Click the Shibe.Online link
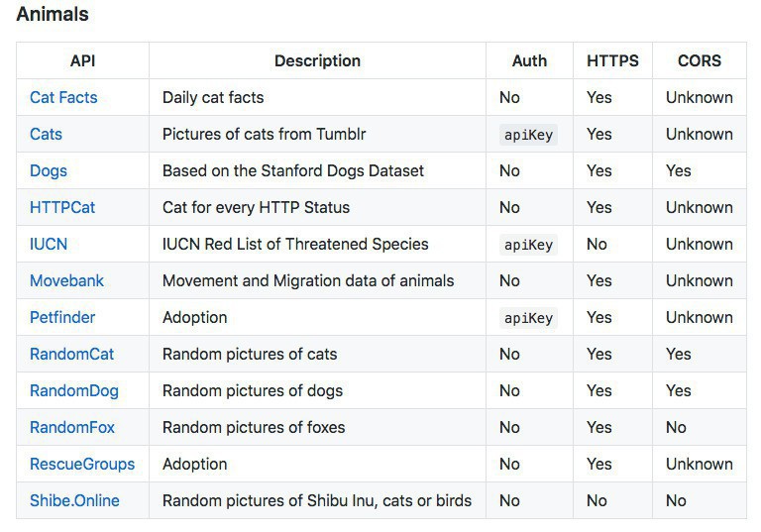 click(74, 500)
